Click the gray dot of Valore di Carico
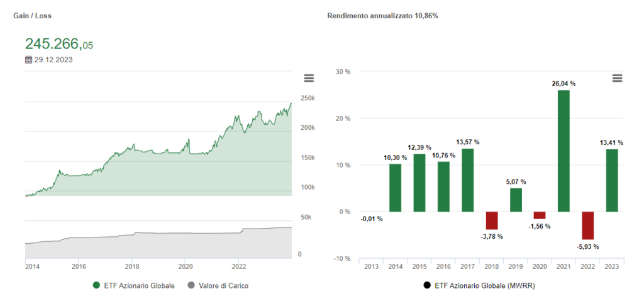 [192, 285]
